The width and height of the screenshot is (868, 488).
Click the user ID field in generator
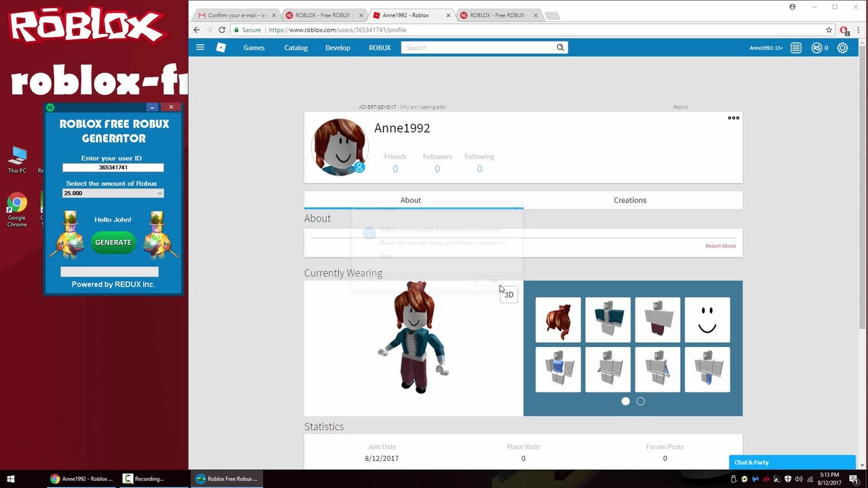point(113,167)
